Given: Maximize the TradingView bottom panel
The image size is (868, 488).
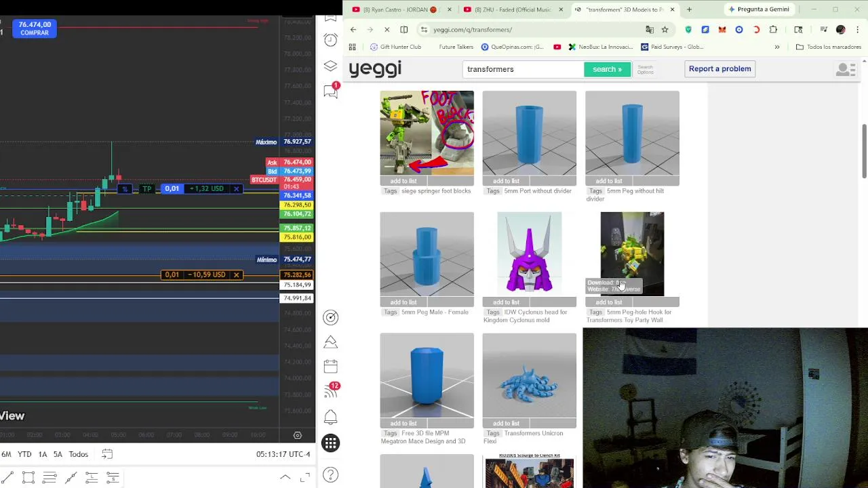Looking at the screenshot, I should click(305, 477).
